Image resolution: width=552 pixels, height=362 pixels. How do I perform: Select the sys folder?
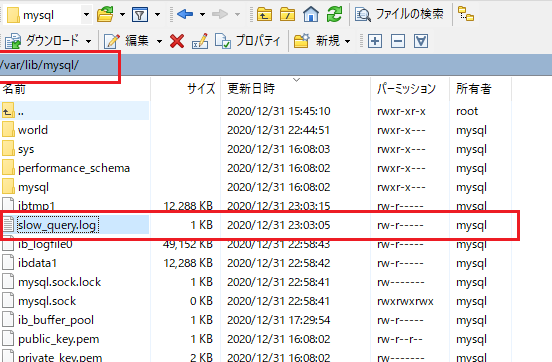(26, 149)
